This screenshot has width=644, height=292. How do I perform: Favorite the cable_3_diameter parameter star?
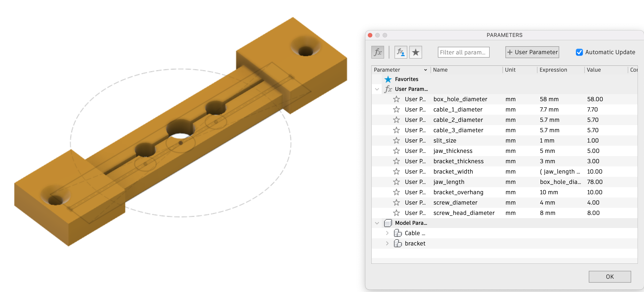396,130
